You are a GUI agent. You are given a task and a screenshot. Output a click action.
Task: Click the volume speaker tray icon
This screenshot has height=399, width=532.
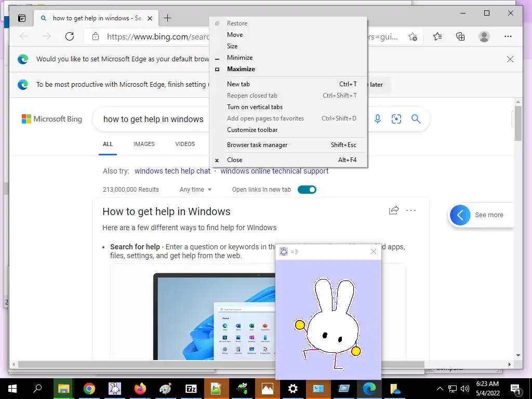point(465,389)
